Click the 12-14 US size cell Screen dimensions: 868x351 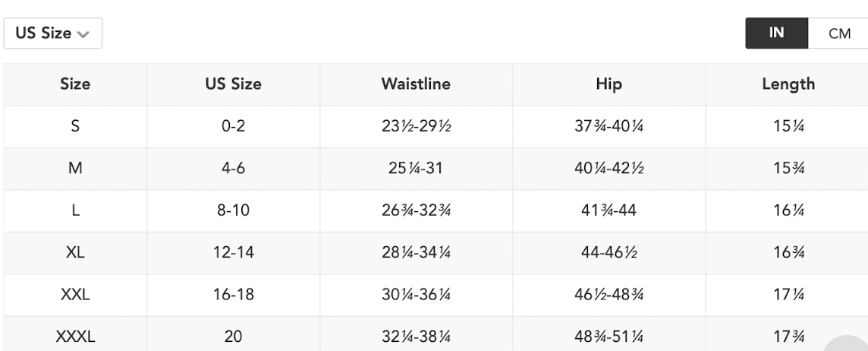(x=233, y=253)
